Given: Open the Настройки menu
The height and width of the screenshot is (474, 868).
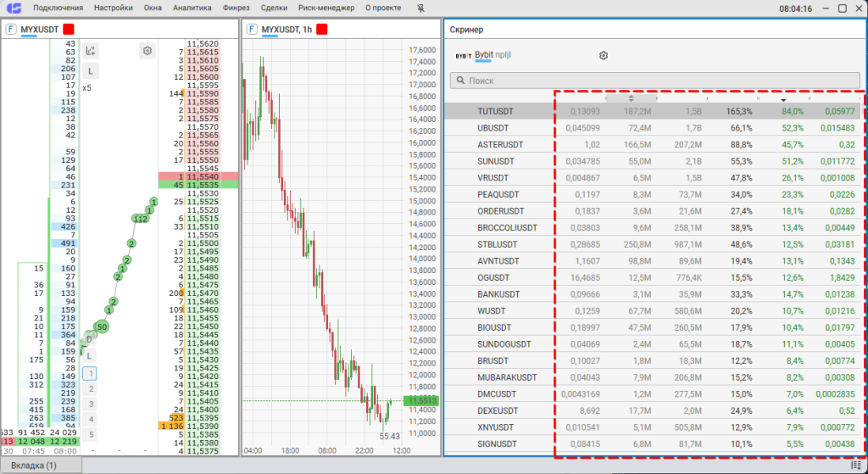Looking at the screenshot, I should 114,8.
